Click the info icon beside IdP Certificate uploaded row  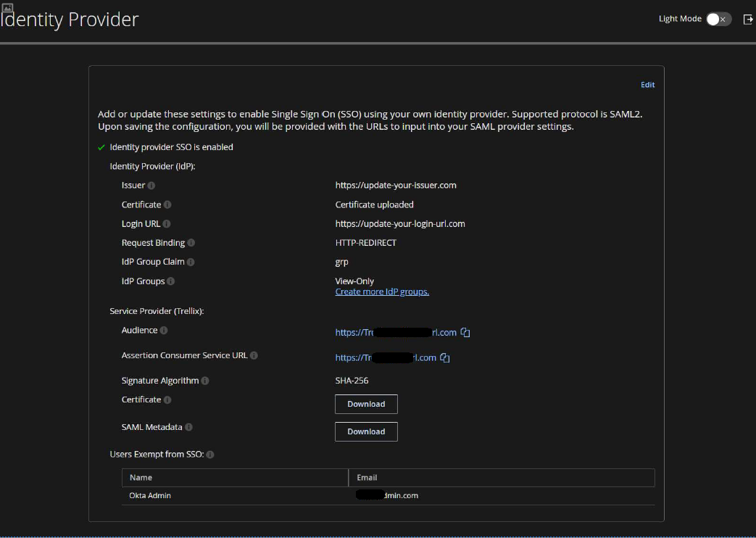point(167,204)
